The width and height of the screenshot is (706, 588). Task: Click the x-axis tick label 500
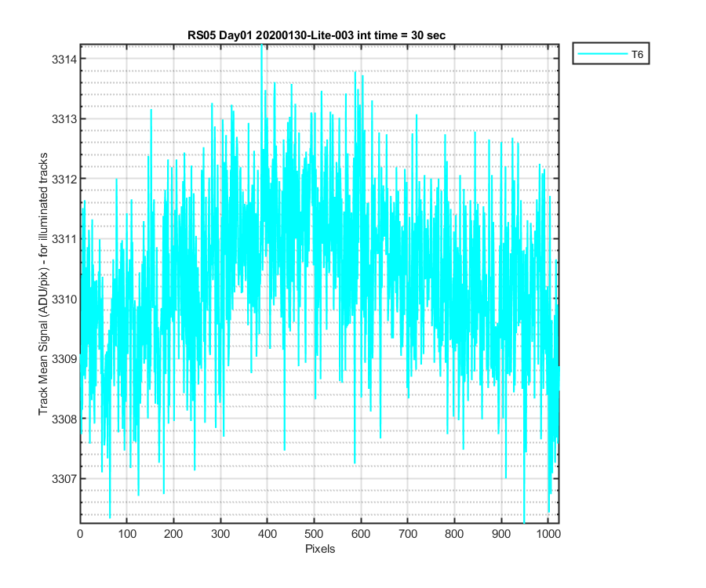point(314,534)
